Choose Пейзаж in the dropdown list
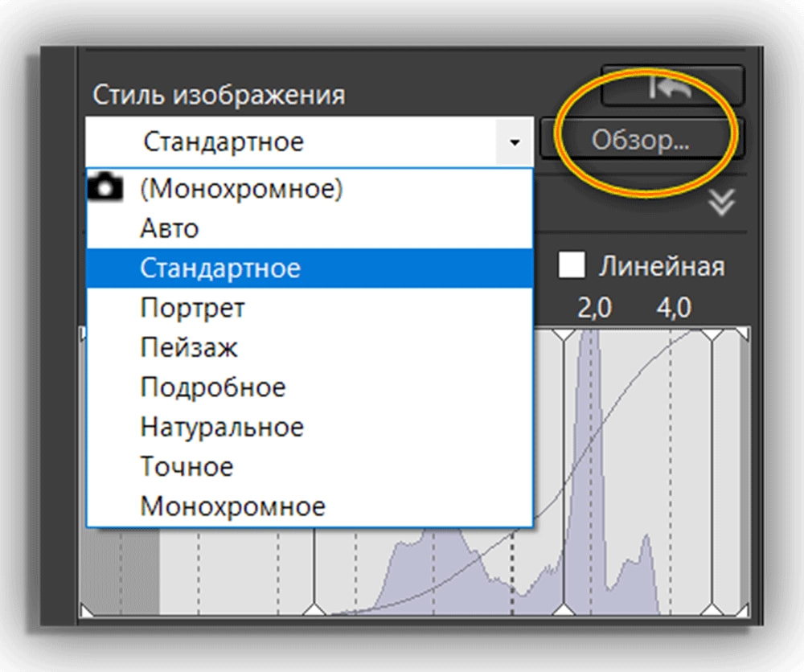The height and width of the screenshot is (672, 804). (x=187, y=347)
